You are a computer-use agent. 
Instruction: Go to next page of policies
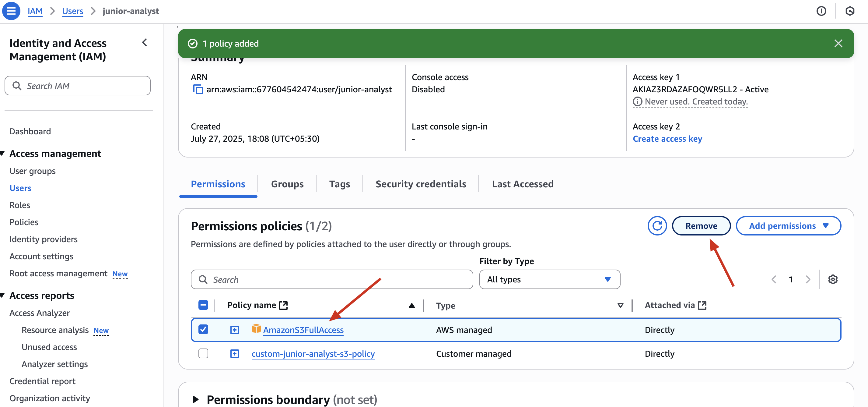(808, 279)
